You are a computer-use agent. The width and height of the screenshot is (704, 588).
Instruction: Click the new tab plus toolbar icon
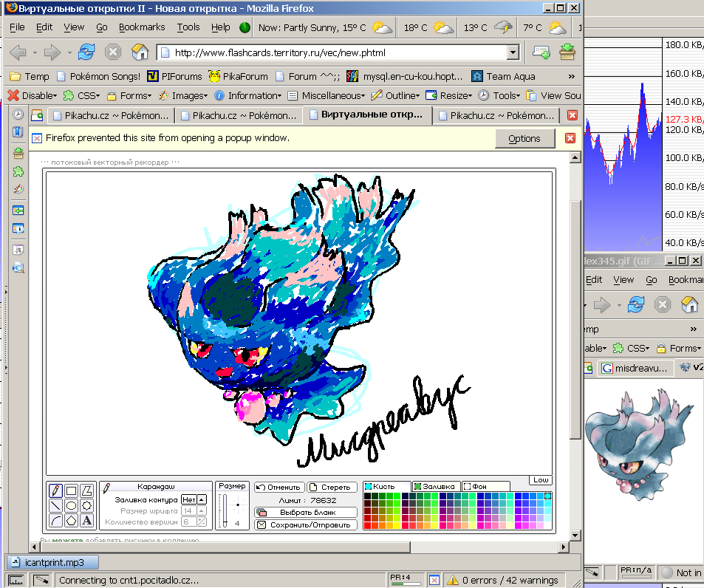(541, 52)
